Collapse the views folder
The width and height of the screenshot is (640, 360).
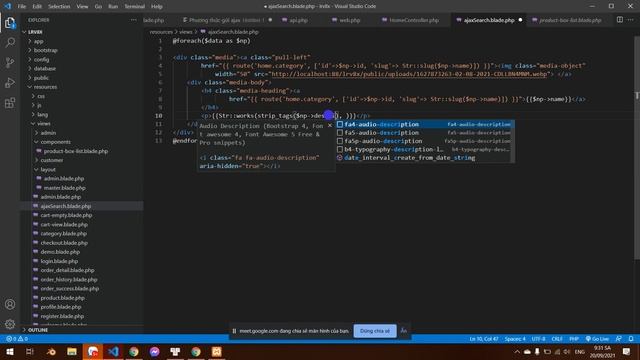[x=43, y=124]
